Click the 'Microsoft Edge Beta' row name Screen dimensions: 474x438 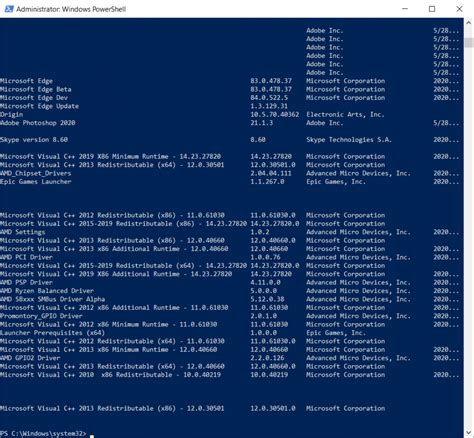click(x=35, y=89)
